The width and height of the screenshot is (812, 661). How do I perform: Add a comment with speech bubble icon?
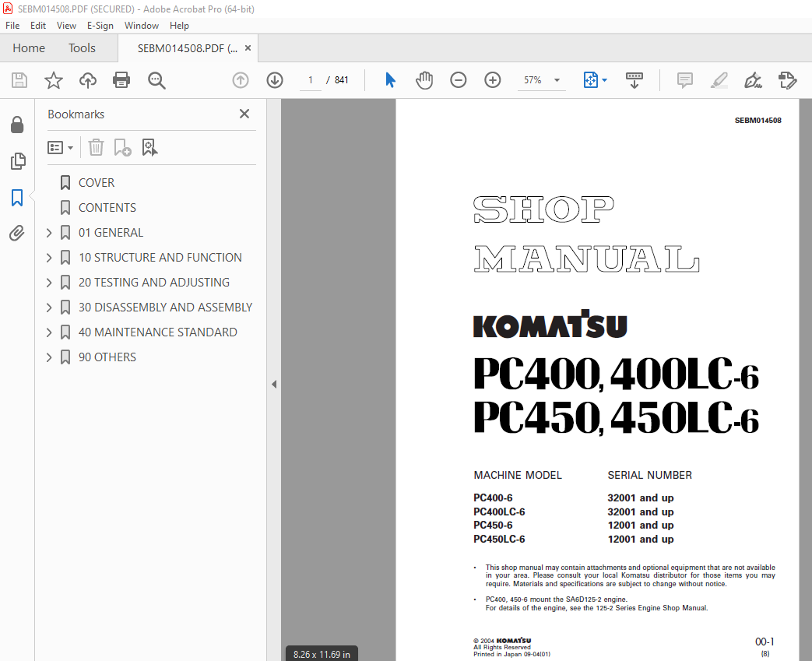pyautogui.click(x=684, y=80)
